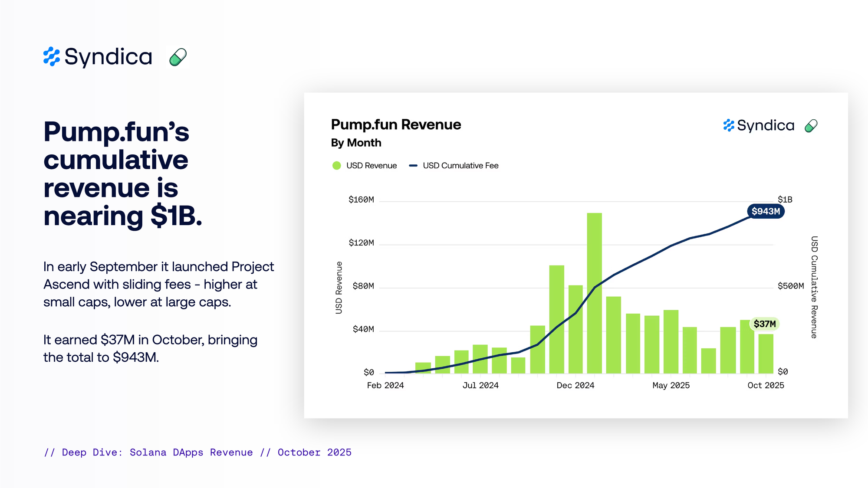
Task: Click the Syndica logo icon inside the chart card
Action: click(x=729, y=125)
